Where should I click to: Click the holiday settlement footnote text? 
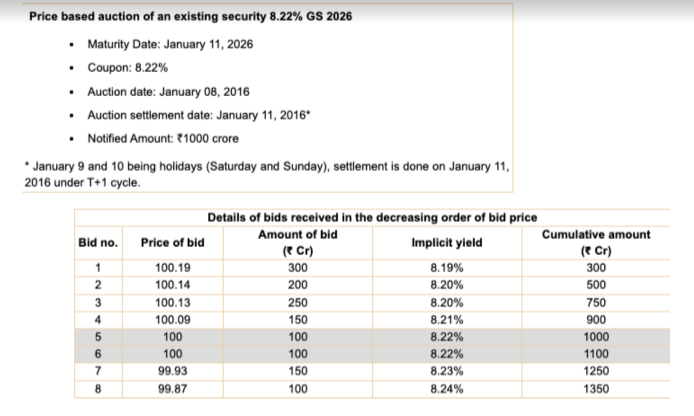coord(265,172)
